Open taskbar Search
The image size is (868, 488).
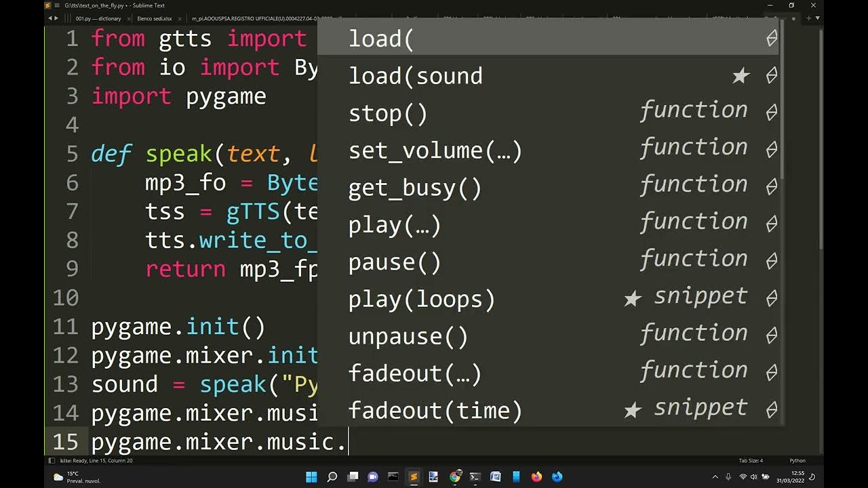click(332, 477)
